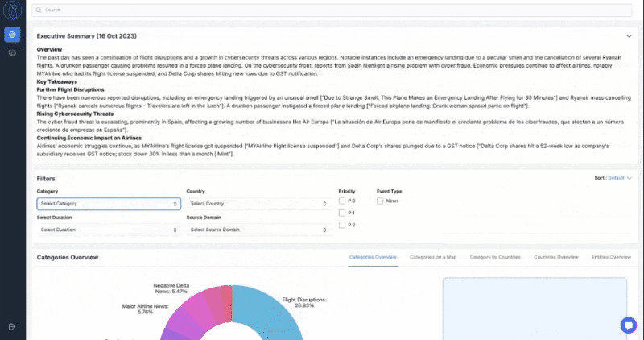Open the Select Source Domain dropdown
Screen dimensions: 644x340
point(258,230)
